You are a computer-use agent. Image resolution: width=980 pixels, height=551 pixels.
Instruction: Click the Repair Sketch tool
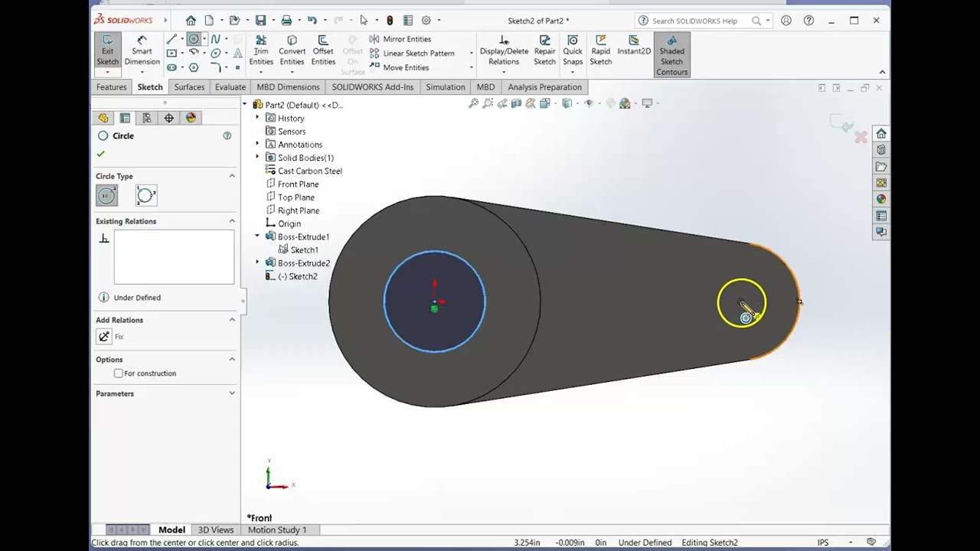coord(544,51)
